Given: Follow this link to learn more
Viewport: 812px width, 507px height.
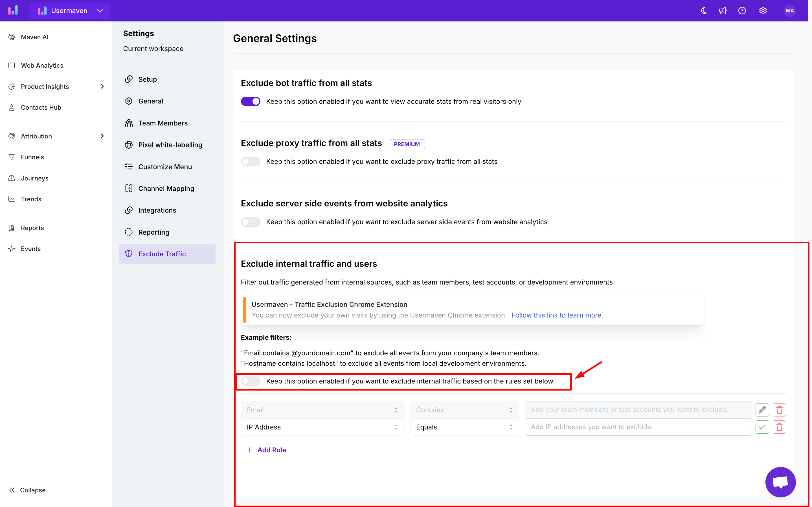Looking at the screenshot, I should [557, 315].
